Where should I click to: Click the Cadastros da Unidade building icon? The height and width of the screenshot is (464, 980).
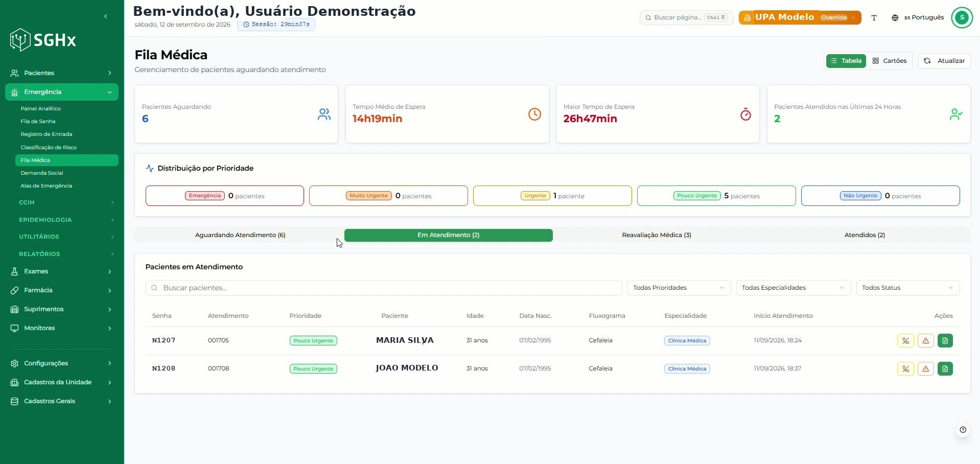[14, 382]
